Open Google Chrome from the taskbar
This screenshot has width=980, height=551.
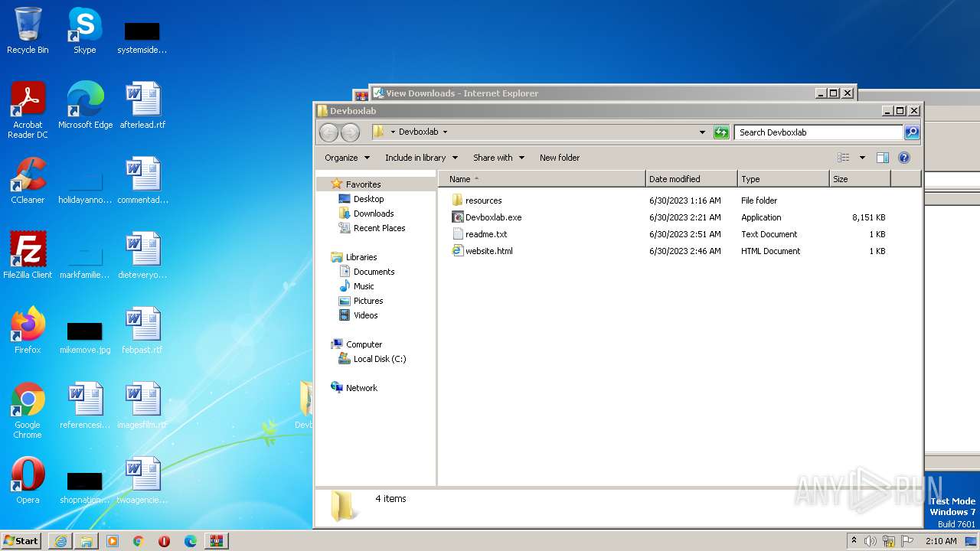point(139,541)
